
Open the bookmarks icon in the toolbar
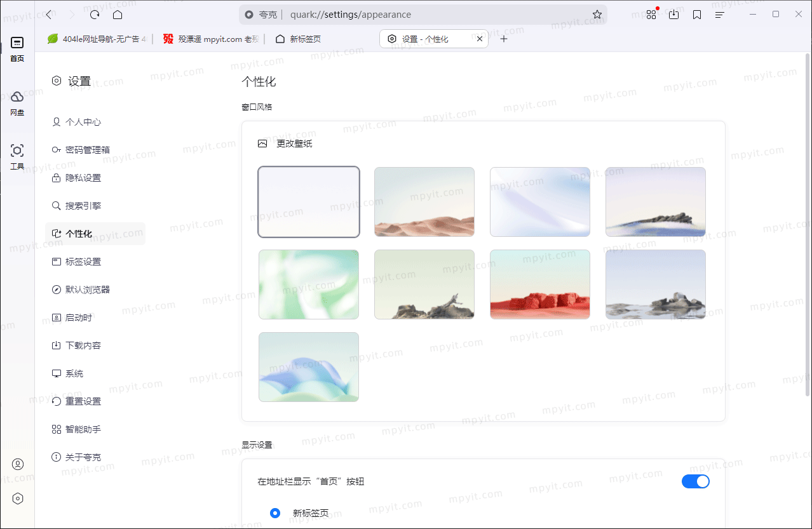[697, 14]
